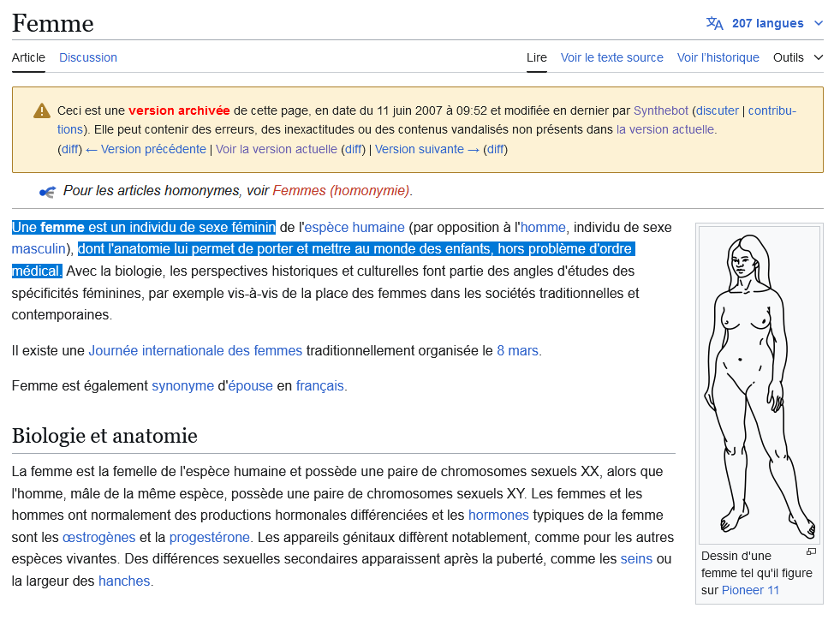Open the espèce humaine link
This screenshot has height=620, width=840.
point(354,228)
